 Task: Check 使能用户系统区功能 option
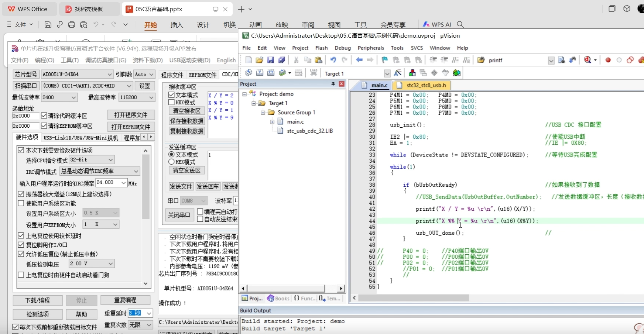coord(21,203)
